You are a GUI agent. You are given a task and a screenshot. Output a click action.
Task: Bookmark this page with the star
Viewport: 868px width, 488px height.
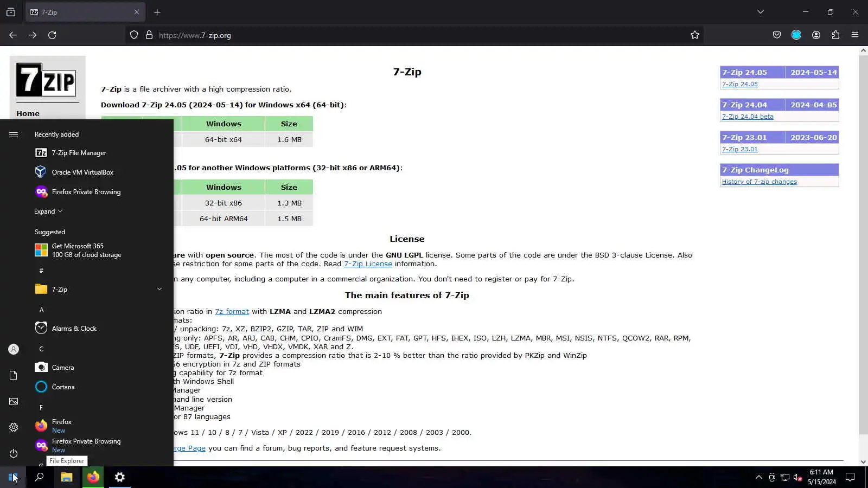[695, 35]
